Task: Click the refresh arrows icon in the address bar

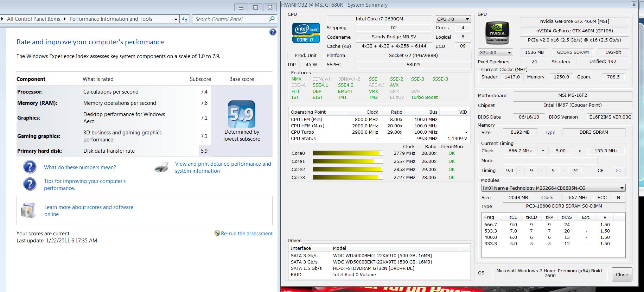Action: (x=185, y=19)
